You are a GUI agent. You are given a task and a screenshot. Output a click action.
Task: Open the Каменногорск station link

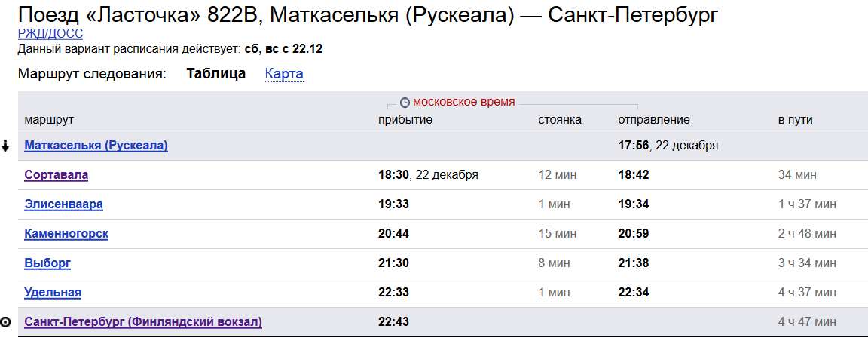click(66, 234)
